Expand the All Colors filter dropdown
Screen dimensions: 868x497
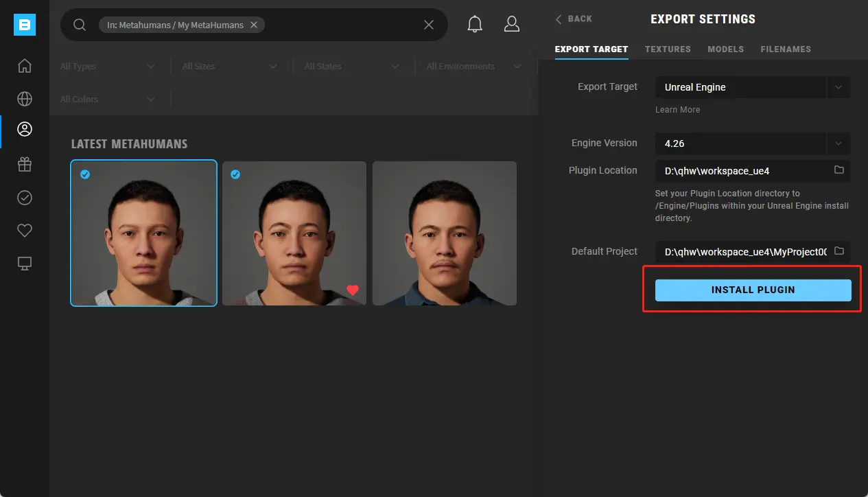(x=108, y=100)
